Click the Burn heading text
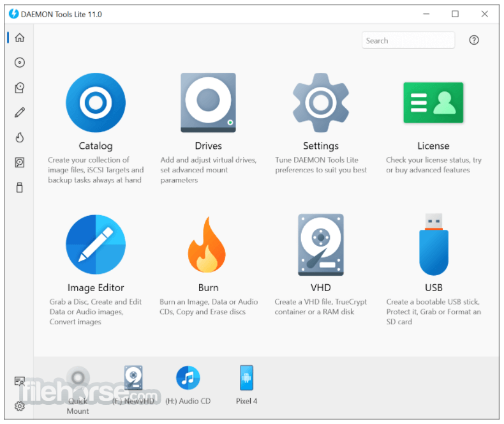Screen dimensions: 504x424 coord(208,287)
